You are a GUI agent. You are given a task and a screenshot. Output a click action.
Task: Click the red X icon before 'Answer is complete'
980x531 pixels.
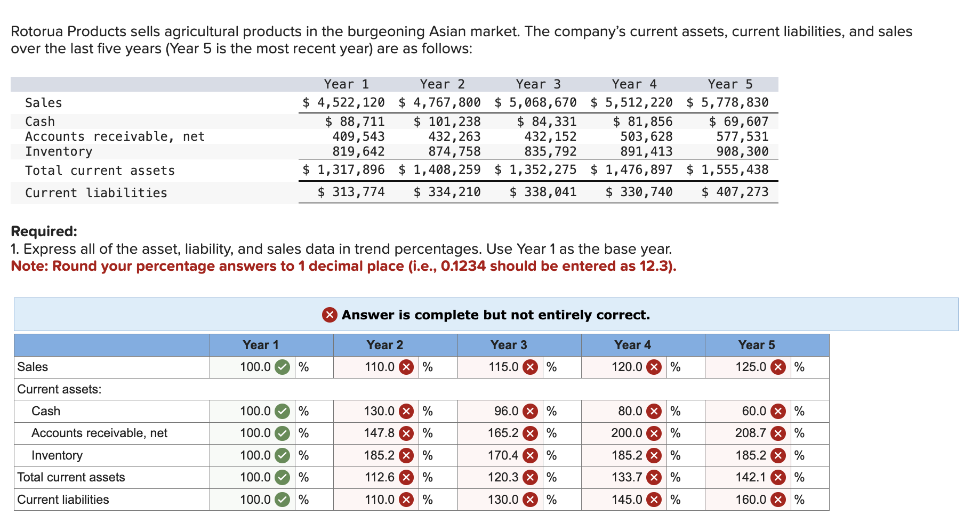click(x=330, y=315)
